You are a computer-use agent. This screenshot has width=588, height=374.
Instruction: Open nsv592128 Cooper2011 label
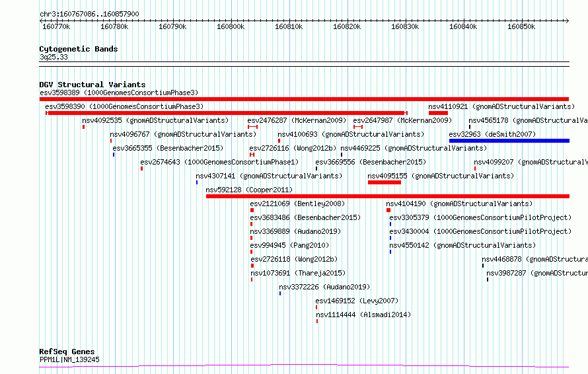point(249,190)
